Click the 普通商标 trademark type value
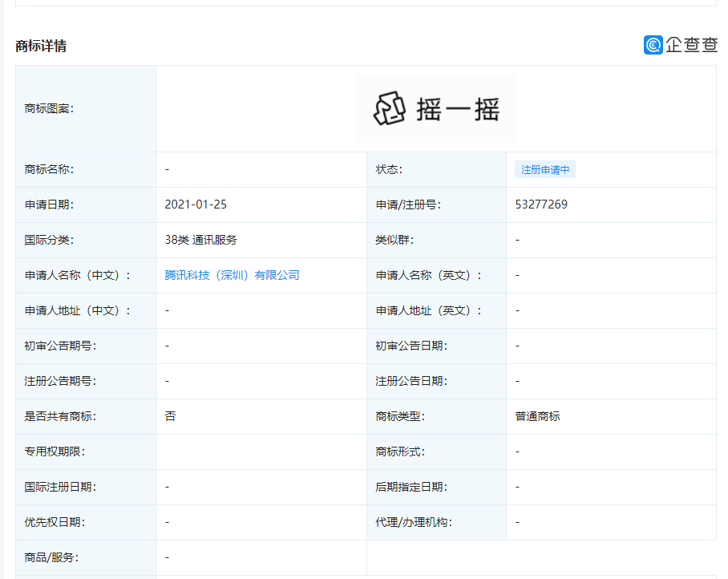728x579 pixels. 537,416
